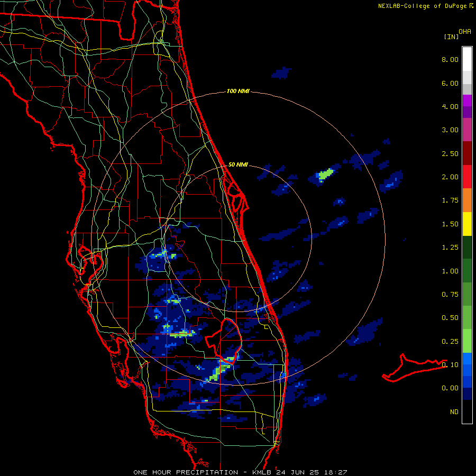
Task: Click the 2.00 legend value
Action: pos(450,177)
